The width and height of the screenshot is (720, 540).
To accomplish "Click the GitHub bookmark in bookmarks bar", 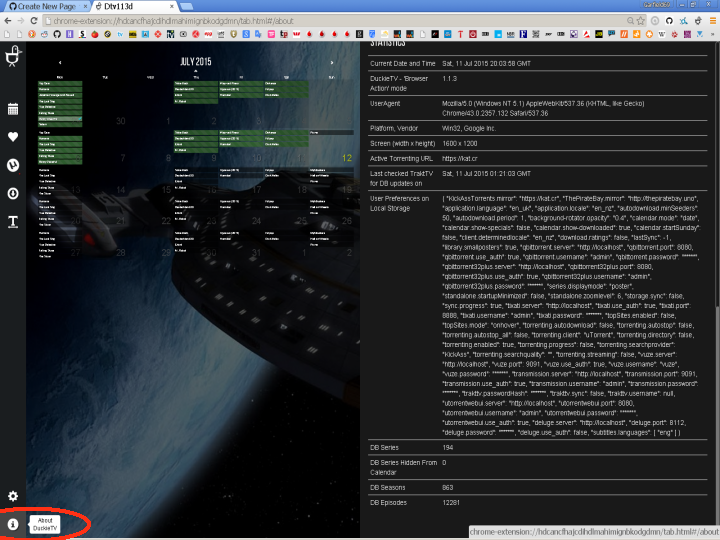I will pos(57,34).
